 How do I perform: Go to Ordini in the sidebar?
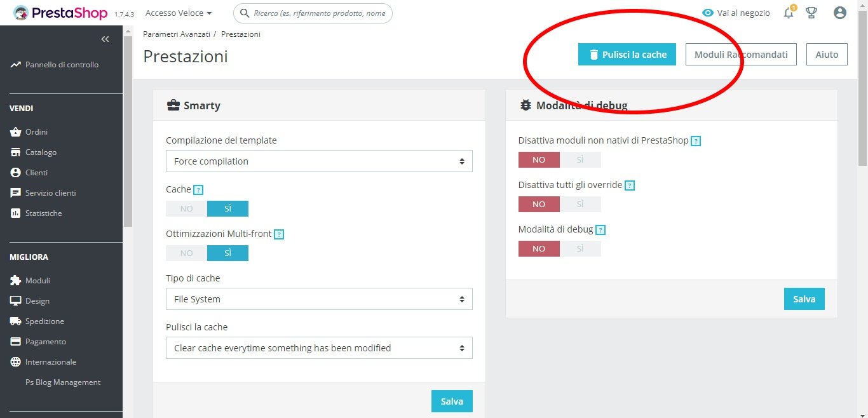pyautogui.click(x=36, y=132)
